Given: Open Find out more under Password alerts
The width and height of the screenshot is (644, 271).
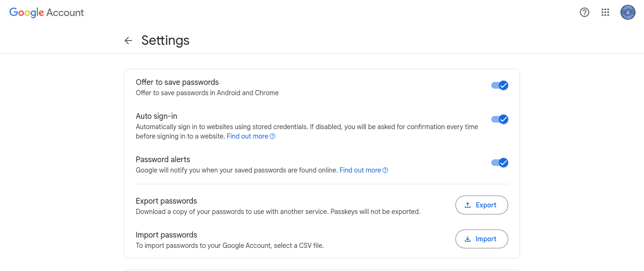Looking at the screenshot, I should [x=363, y=170].
